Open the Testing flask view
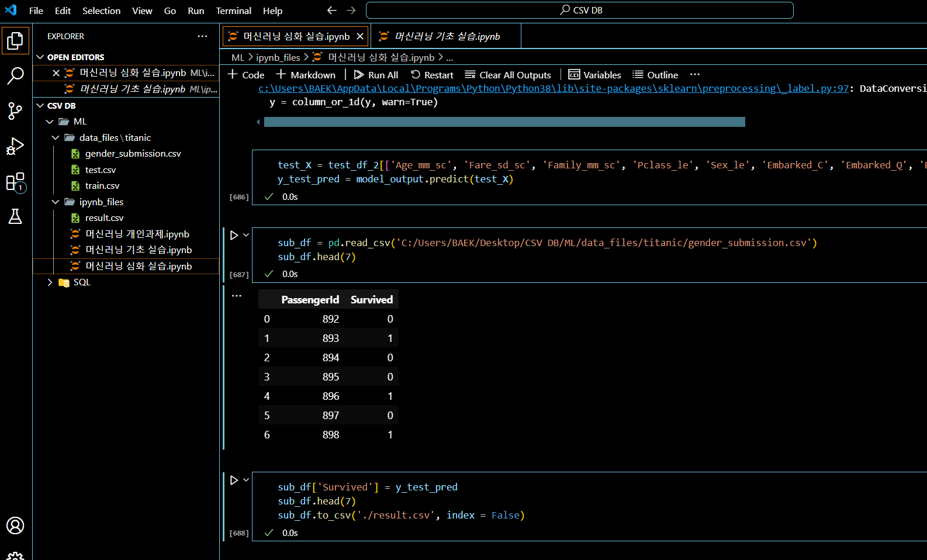 pyautogui.click(x=15, y=217)
